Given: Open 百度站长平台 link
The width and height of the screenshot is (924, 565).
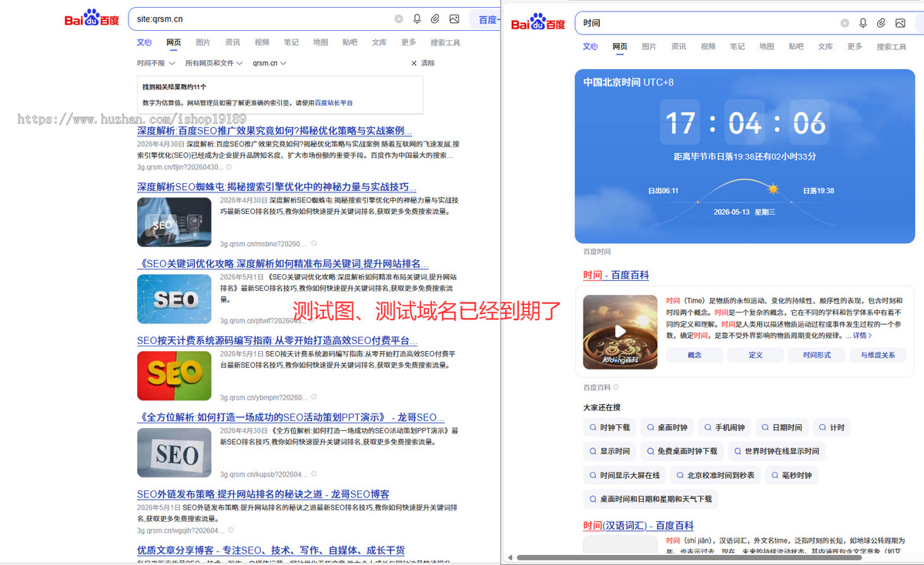Looking at the screenshot, I should (x=333, y=102).
